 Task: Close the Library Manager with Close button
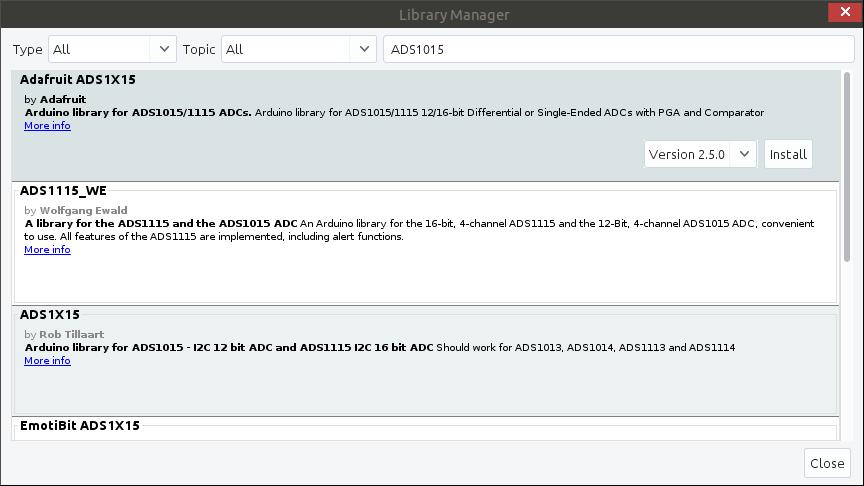[x=827, y=463]
